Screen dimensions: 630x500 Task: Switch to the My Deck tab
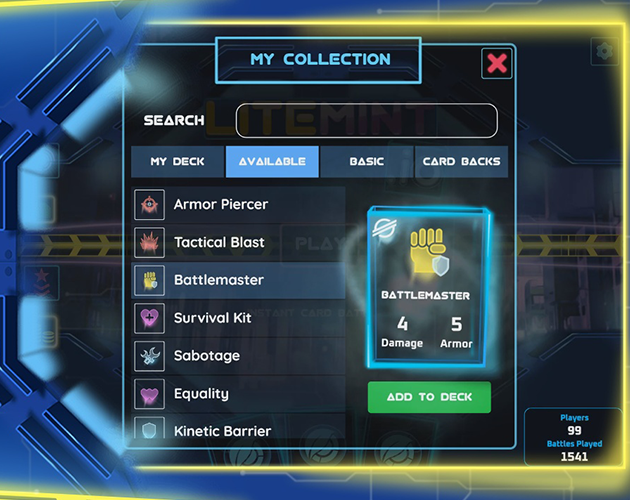coord(178,162)
